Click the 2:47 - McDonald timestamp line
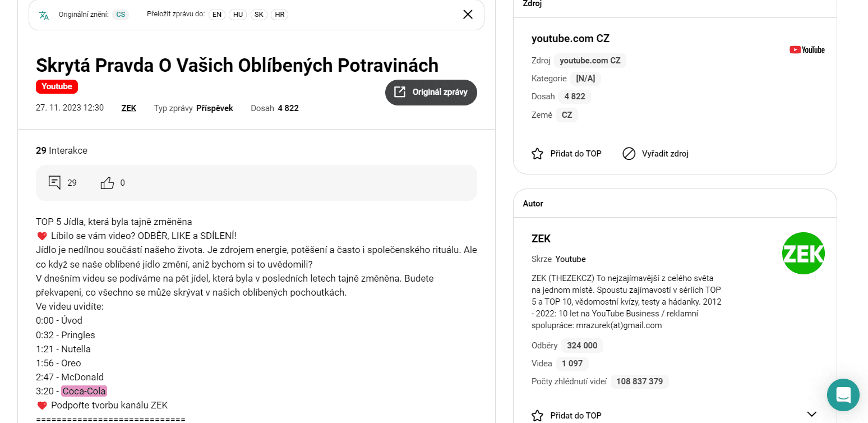The image size is (868, 423). click(70, 377)
